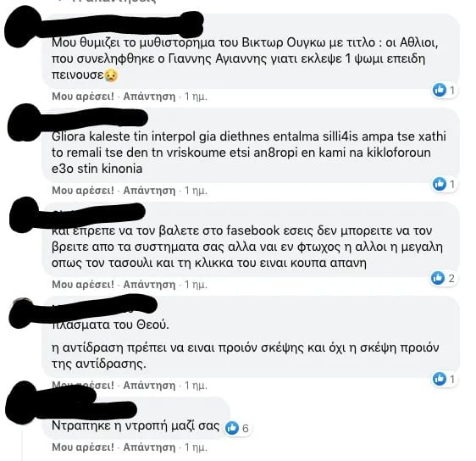Like the Gliora interpol comment
This screenshot has width=476, height=461.
pyautogui.click(x=83, y=191)
